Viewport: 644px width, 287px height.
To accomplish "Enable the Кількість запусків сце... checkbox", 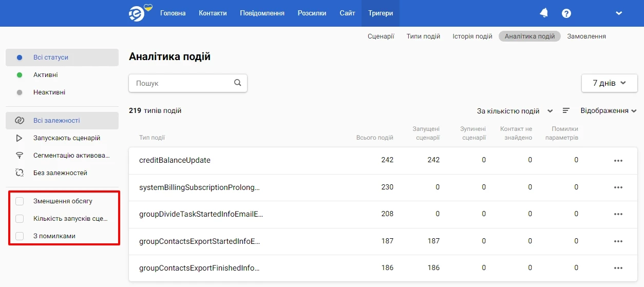I will [x=20, y=219].
